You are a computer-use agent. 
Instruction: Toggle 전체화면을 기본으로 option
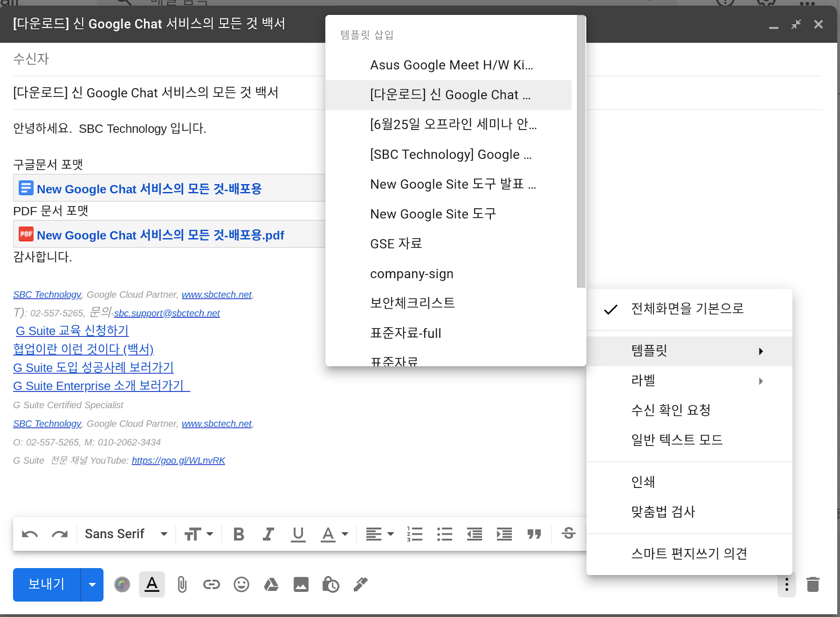tap(689, 309)
